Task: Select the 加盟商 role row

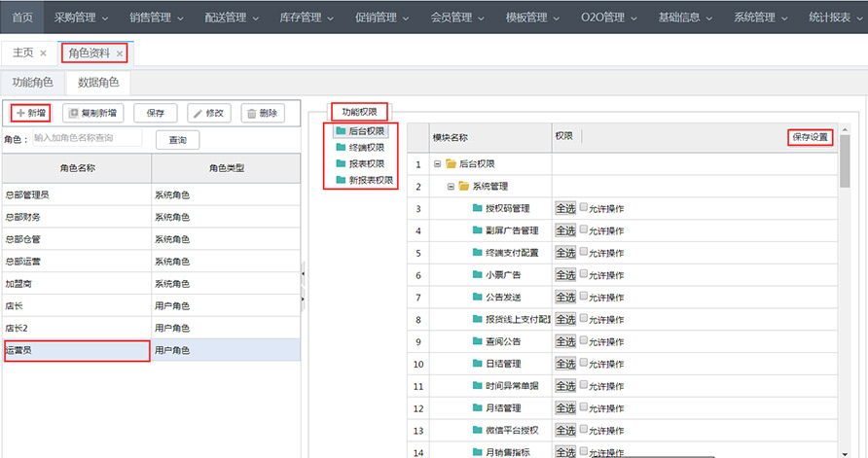Action: 151,284
